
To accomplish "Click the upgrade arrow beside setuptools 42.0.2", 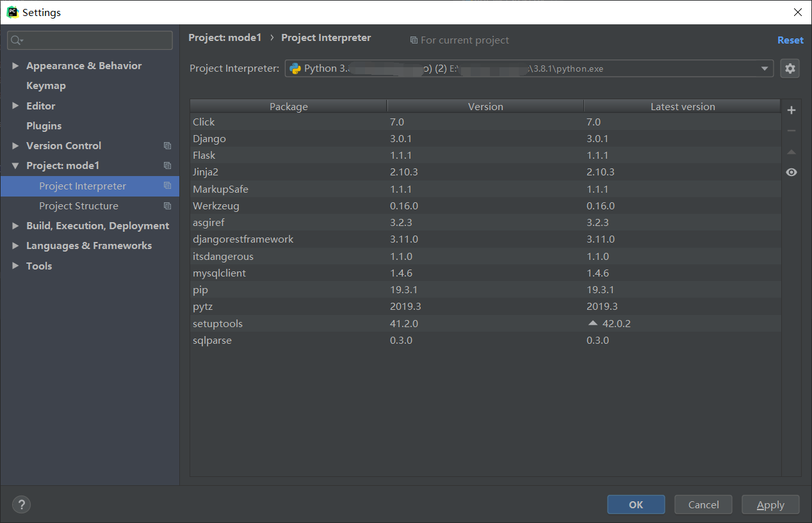I will 593,323.
